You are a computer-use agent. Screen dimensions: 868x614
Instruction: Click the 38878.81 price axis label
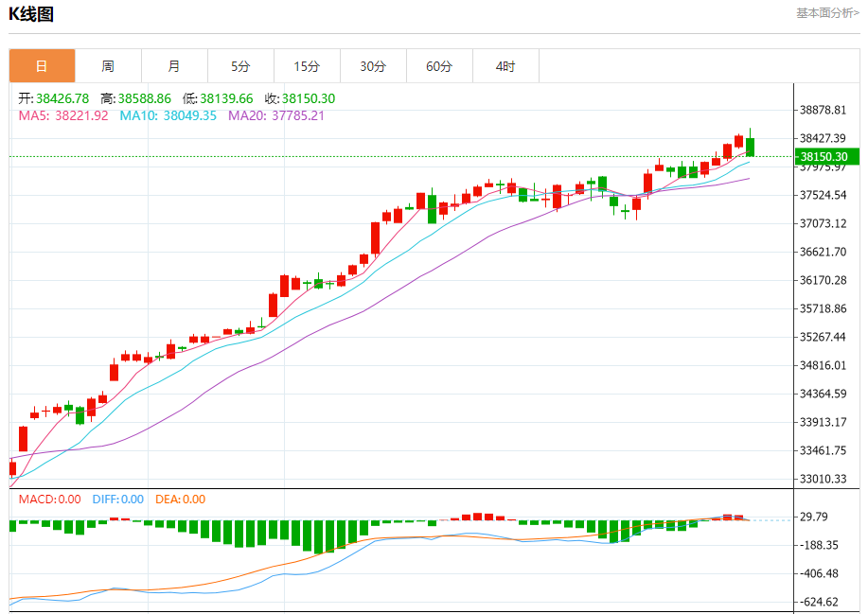pos(824,110)
